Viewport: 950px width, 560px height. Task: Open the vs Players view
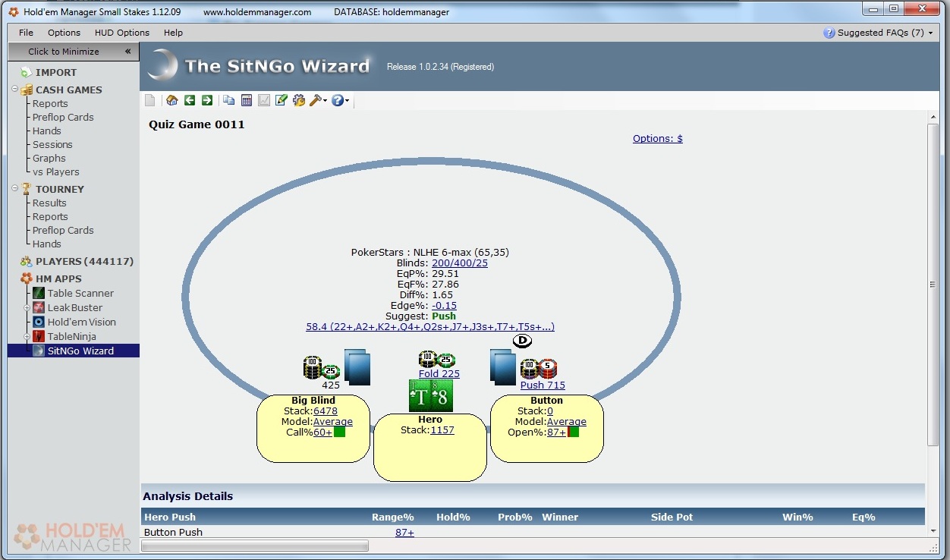pos(56,172)
